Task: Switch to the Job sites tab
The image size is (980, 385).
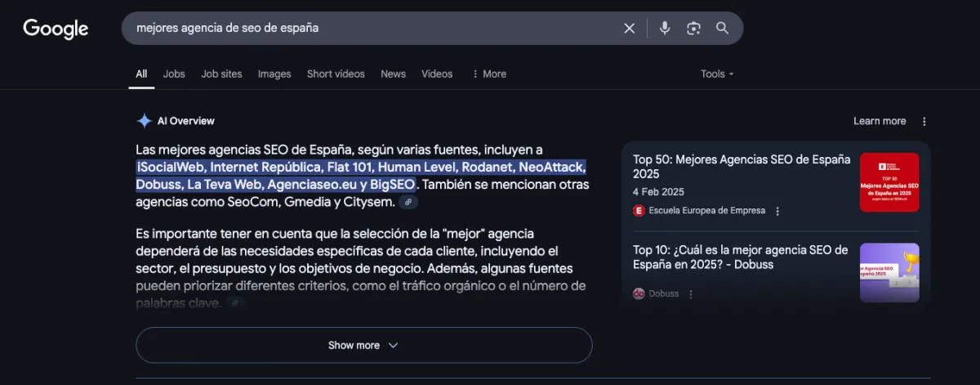Action: click(x=222, y=74)
